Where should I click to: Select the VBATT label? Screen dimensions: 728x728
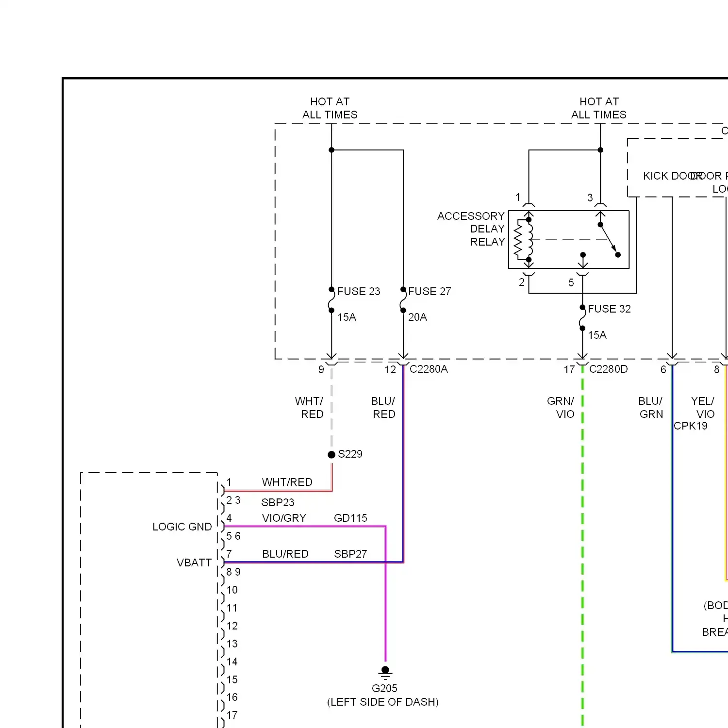tap(194, 563)
